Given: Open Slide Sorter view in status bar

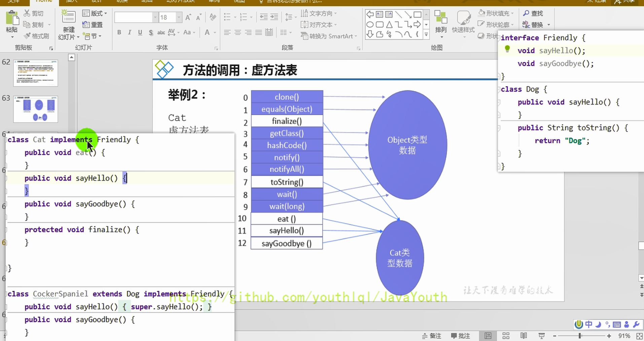Looking at the screenshot, I should 506,336.
